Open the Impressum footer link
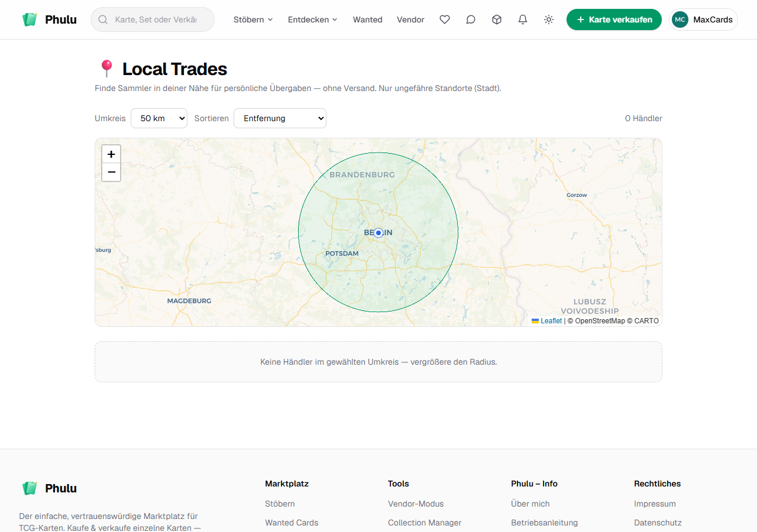 [655, 504]
